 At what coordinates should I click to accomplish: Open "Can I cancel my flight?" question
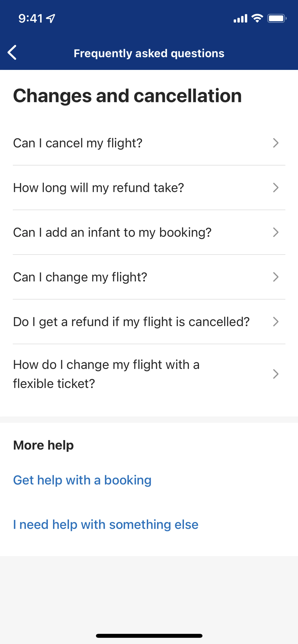click(x=78, y=143)
